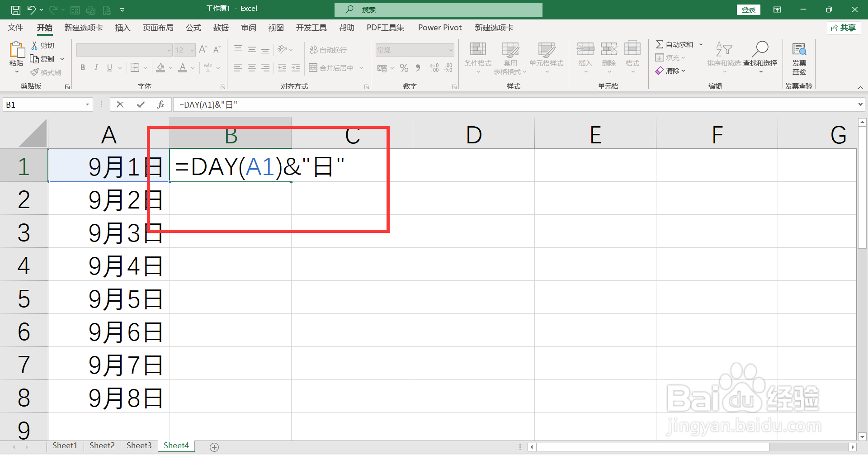
Task: Toggle Middle vertical alignment
Action: [x=252, y=49]
